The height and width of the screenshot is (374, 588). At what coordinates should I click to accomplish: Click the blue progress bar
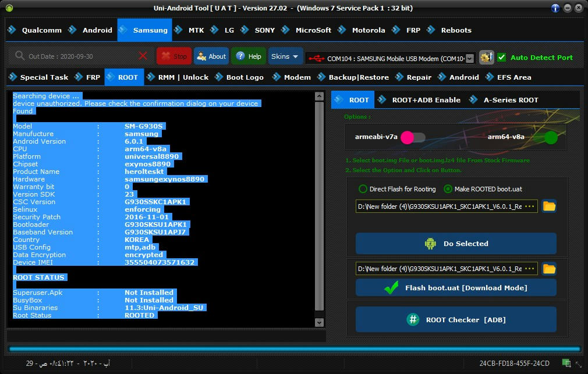click(x=295, y=349)
